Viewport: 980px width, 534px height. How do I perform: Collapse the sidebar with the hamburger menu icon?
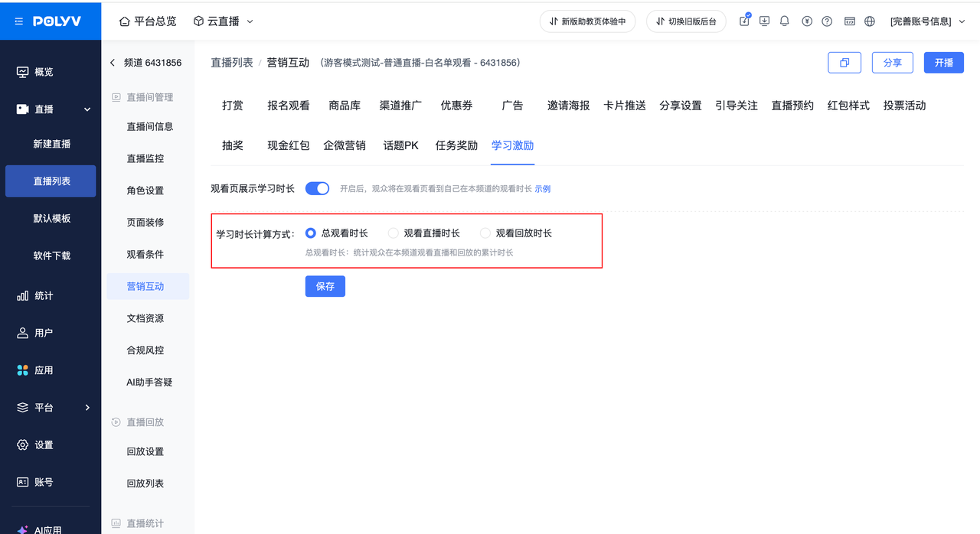[x=18, y=21]
